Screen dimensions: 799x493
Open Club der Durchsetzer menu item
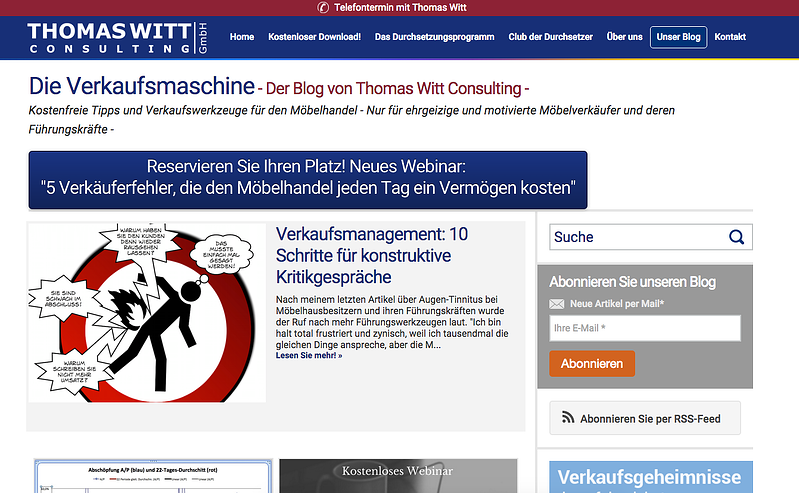click(550, 37)
